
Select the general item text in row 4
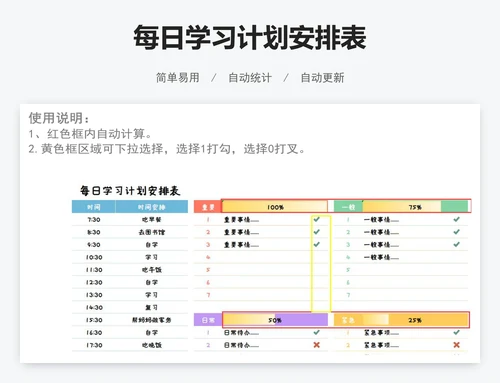click(381, 257)
